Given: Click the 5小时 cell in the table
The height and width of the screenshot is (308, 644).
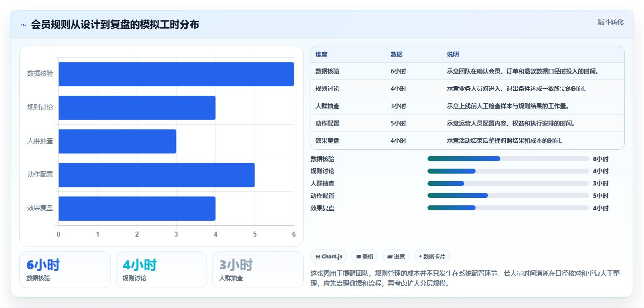Looking at the screenshot, I should click(398, 123).
